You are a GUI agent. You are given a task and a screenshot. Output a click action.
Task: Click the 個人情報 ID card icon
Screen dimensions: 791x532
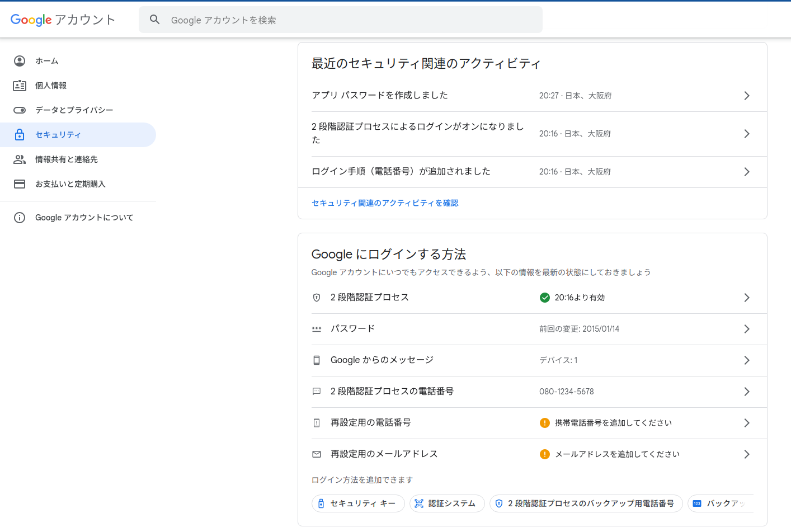click(20, 86)
